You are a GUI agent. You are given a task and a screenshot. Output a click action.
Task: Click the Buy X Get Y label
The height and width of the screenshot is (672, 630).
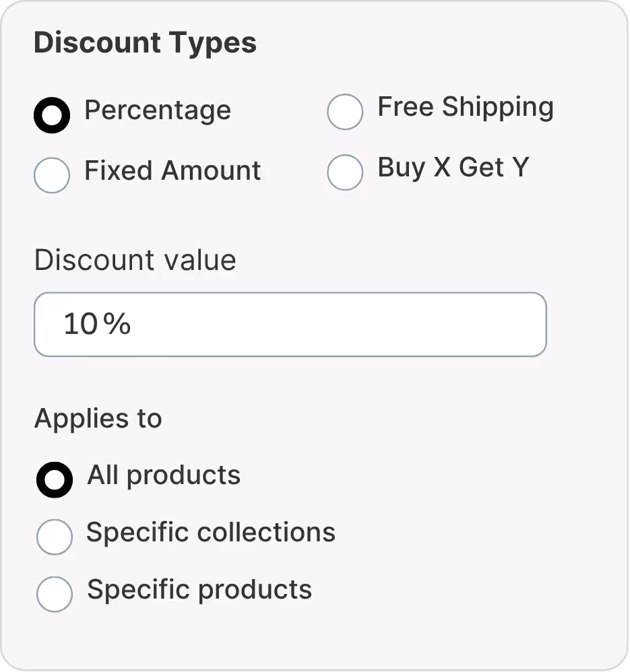point(453,168)
